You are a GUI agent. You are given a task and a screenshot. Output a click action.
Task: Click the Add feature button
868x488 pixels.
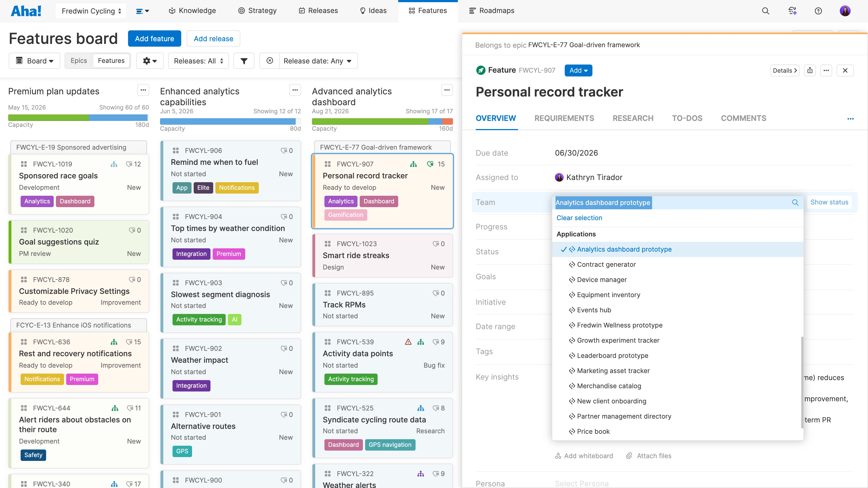coord(154,39)
